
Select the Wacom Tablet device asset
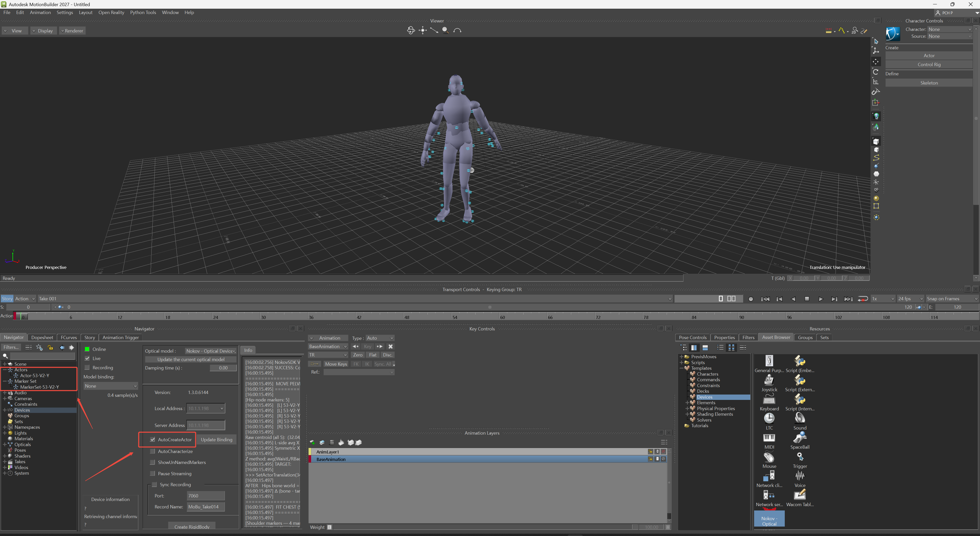[x=800, y=498]
